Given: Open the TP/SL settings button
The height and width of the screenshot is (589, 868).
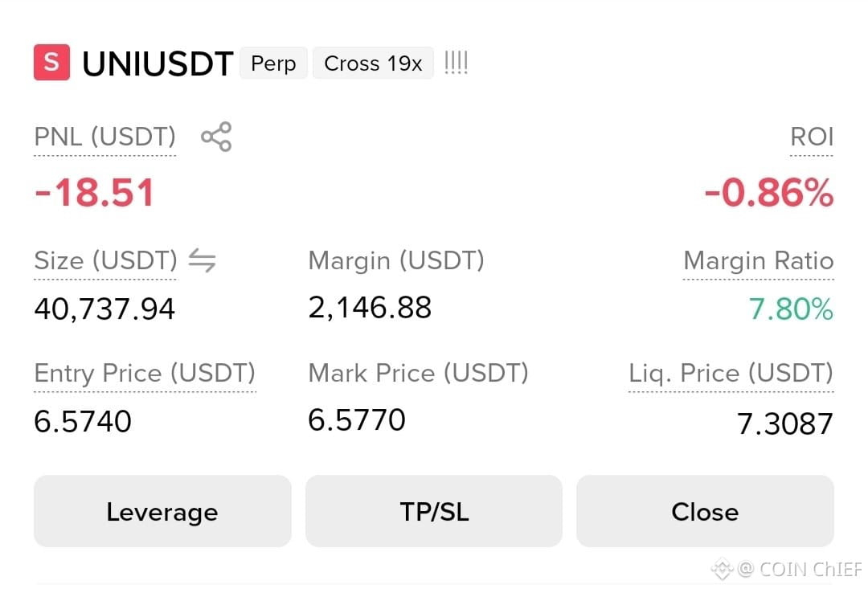Looking at the screenshot, I should click(x=434, y=512).
